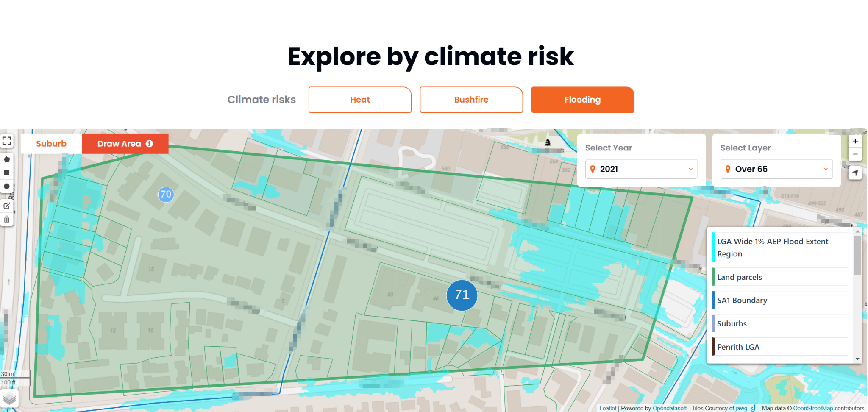Zoom out with the minus button

pyautogui.click(x=855, y=154)
